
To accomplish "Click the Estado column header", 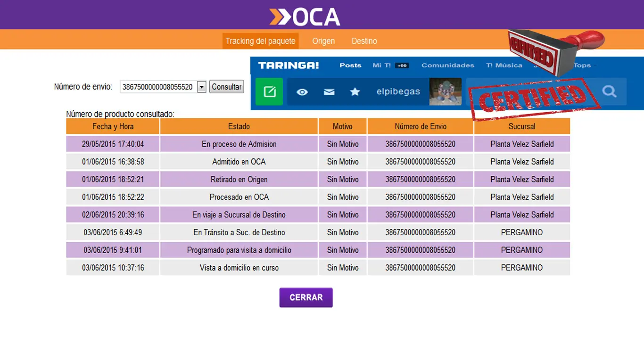I will coord(239,126).
